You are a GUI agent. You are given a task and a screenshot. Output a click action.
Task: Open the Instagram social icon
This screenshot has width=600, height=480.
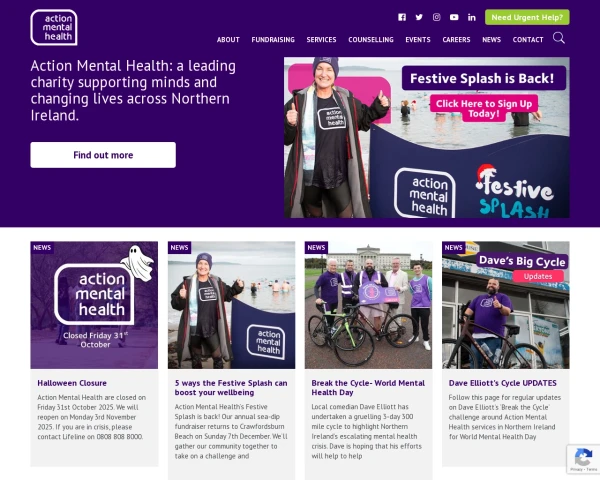[x=437, y=17]
